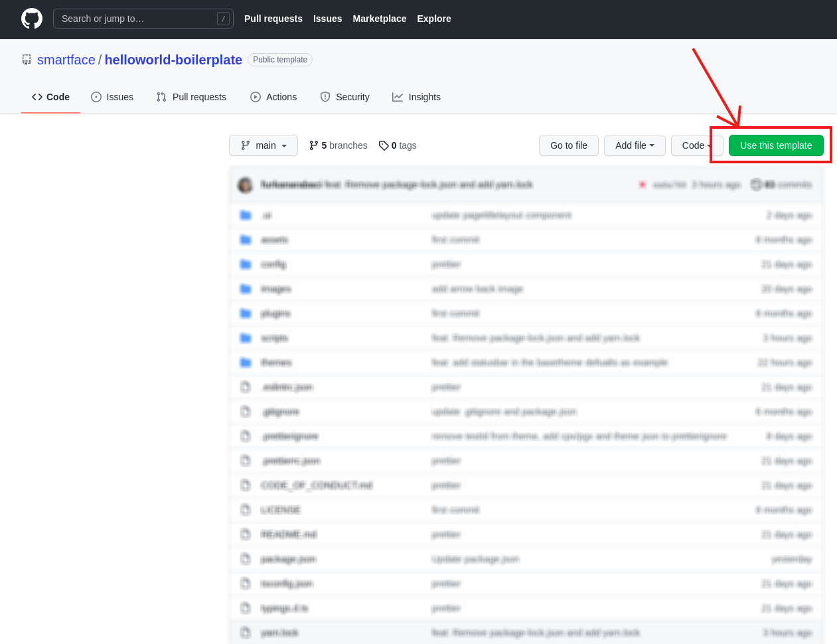Viewport: 837px width, 644px height.
Task: Click the file icon in the README.md row
Action: pos(246,534)
